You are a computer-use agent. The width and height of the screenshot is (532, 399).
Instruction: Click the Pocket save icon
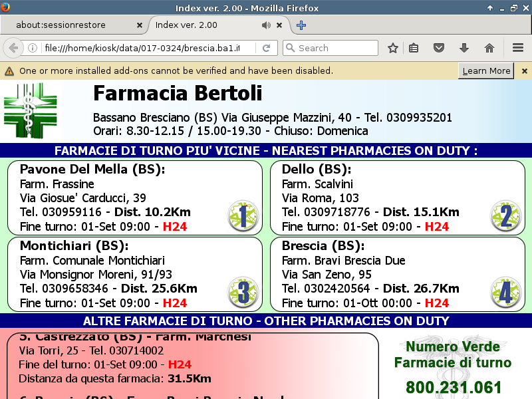tap(439, 48)
